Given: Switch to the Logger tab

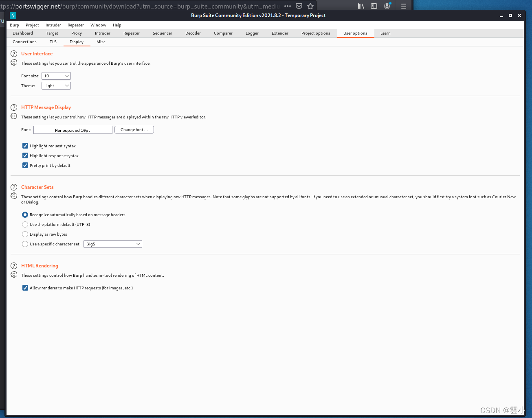Looking at the screenshot, I should 252,33.
